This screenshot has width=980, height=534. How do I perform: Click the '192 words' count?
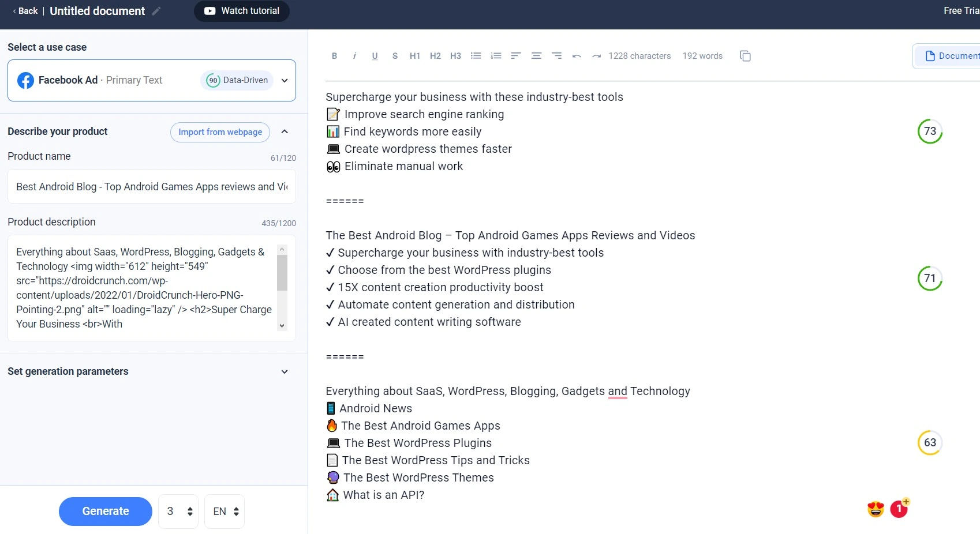(x=702, y=56)
